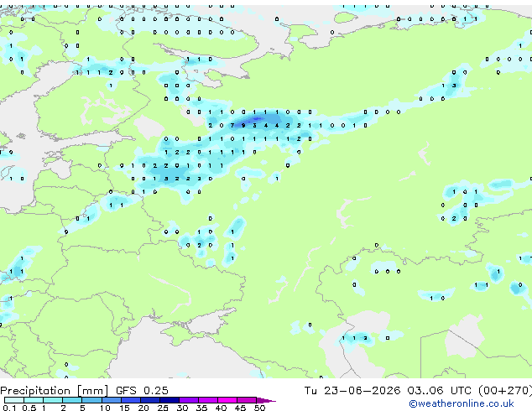This screenshot has height=411, width=532.
Task: Click the '50' legend scale label
Action: [x=259, y=408]
